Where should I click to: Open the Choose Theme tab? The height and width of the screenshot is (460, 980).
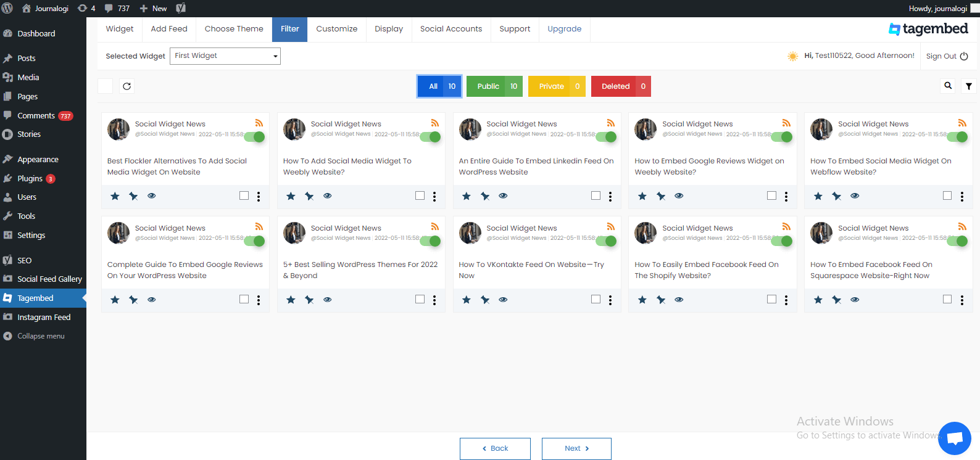point(234,29)
